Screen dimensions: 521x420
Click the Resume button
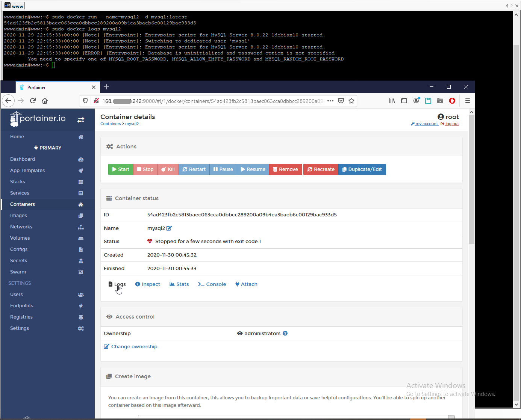tap(253, 169)
